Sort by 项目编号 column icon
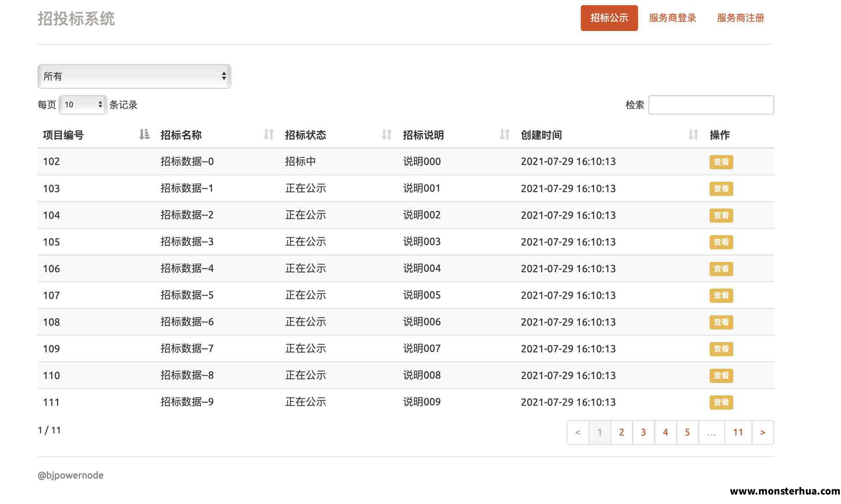The height and width of the screenshot is (504, 841). coord(144,135)
